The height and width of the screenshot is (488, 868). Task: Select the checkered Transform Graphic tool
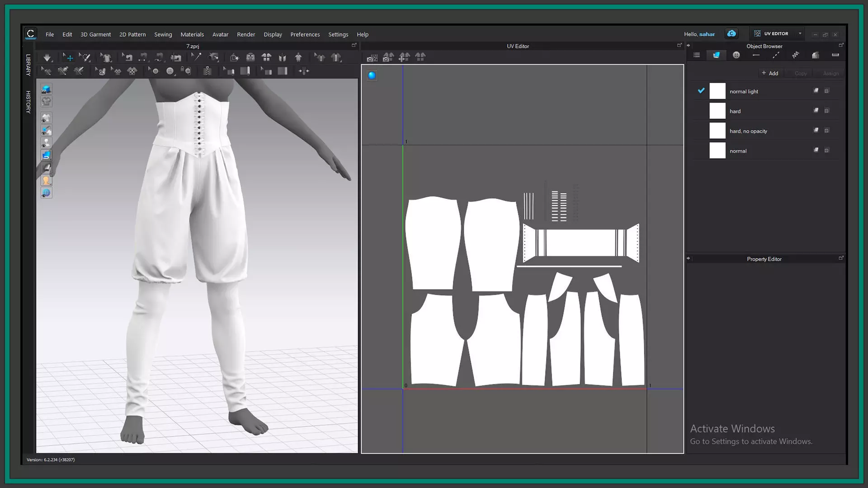point(132,71)
